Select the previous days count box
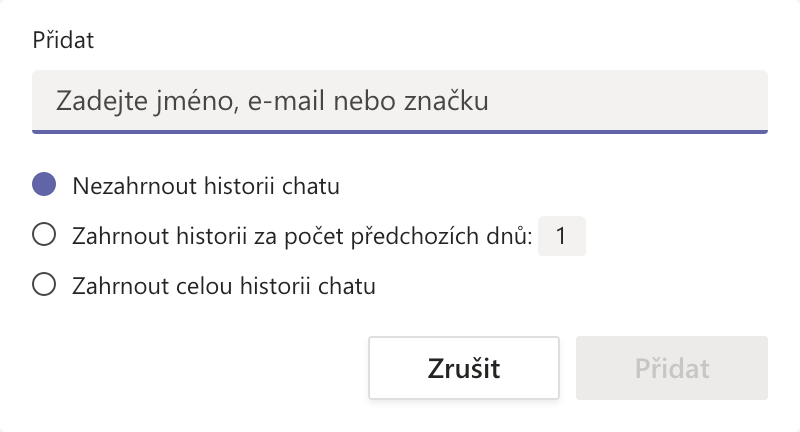800x432 pixels. [x=561, y=237]
